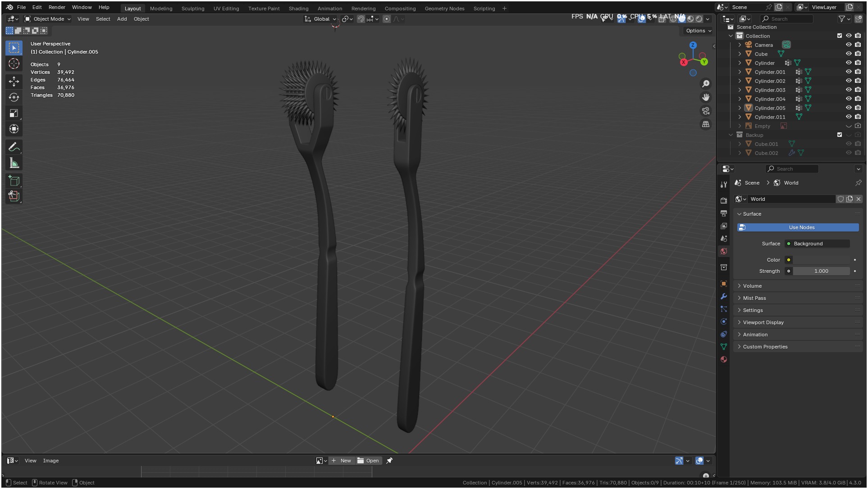
Task: Toggle perspective/orthographic grid view icon
Action: point(706,124)
